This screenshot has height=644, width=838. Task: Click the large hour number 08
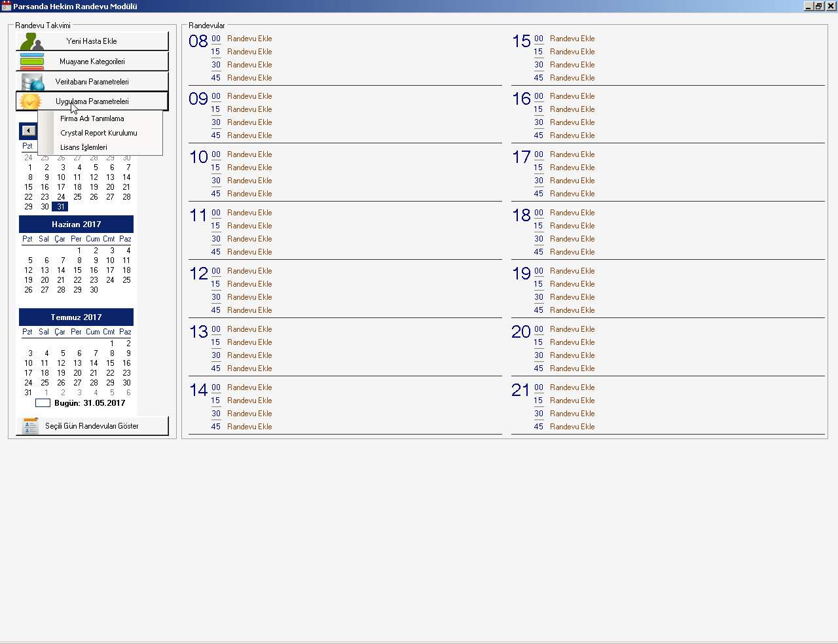click(x=198, y=41)
